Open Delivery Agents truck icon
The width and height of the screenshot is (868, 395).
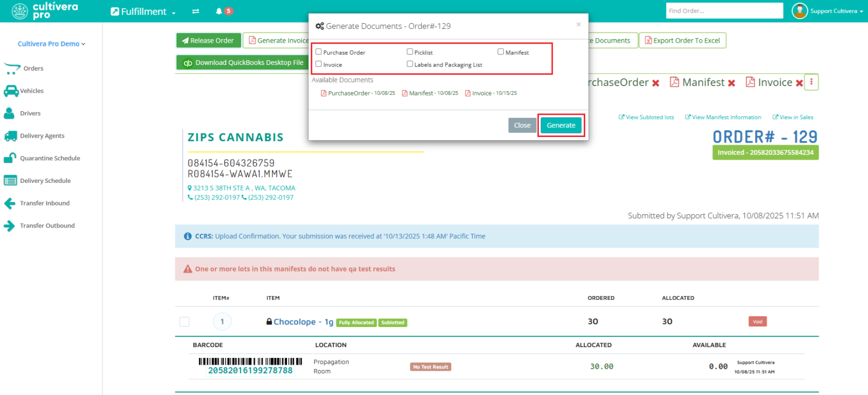[x=10, y=136]
